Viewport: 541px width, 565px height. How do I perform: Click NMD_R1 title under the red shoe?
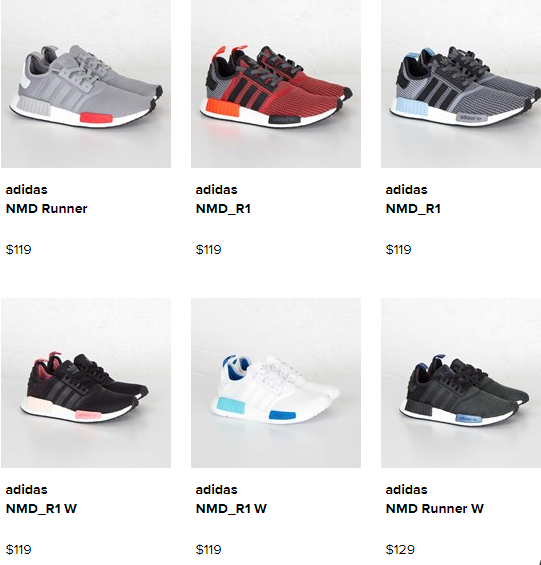(x=223, y=209)
